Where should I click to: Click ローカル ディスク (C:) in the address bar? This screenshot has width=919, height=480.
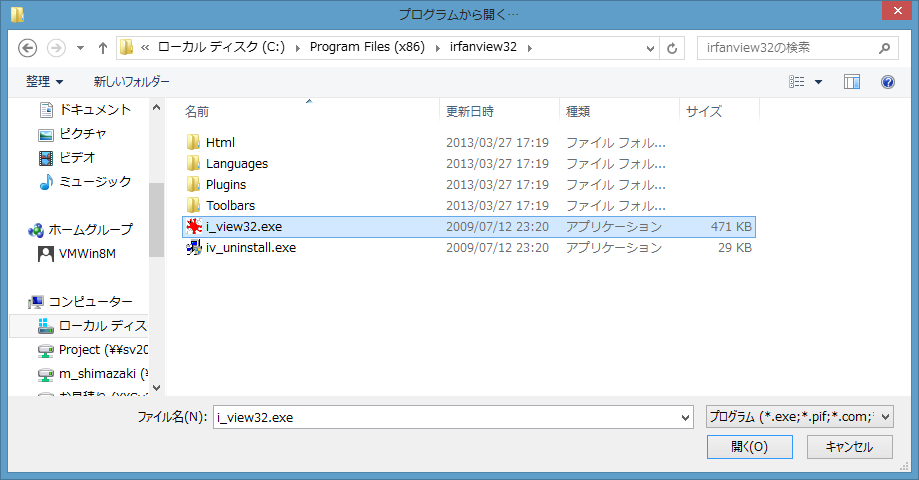click(222, 47)
